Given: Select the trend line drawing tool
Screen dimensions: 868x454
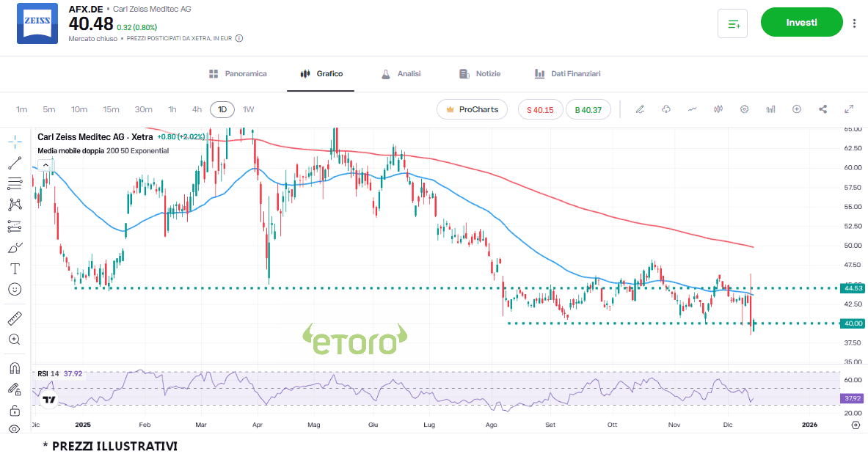Looking at the screenshot, I should click(x=15, y=163).
